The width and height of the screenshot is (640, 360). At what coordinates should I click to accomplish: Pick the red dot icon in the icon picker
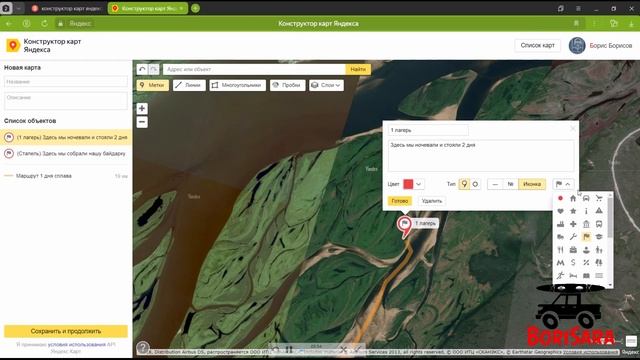pyautogui.click(x=560, y=198)
